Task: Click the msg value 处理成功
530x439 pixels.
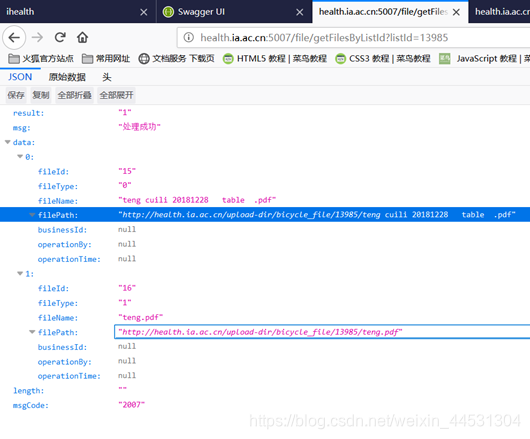Action: [139, 127]
